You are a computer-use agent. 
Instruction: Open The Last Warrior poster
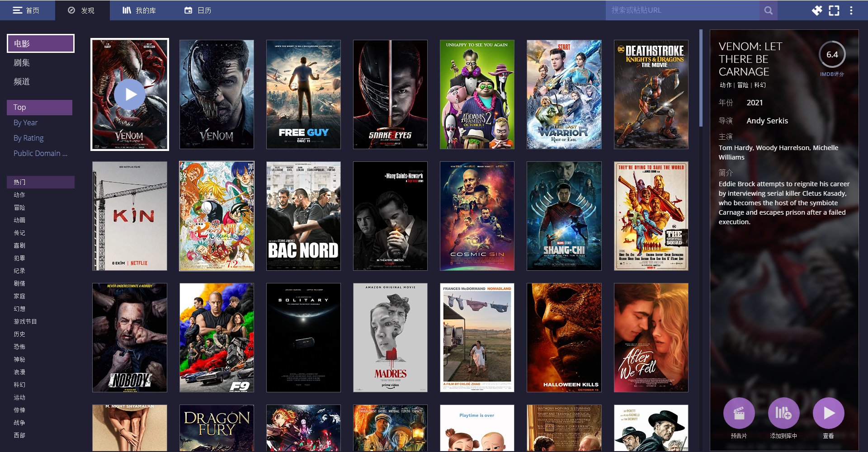(564, 94)
